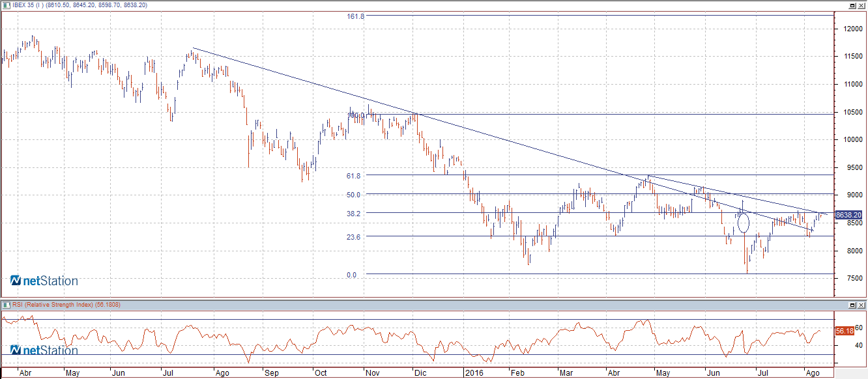This screenshot has height=379, width=868.
Task: Click the 12000 level on the price axis
Action: pyautogui.click(x=850, y=29)
